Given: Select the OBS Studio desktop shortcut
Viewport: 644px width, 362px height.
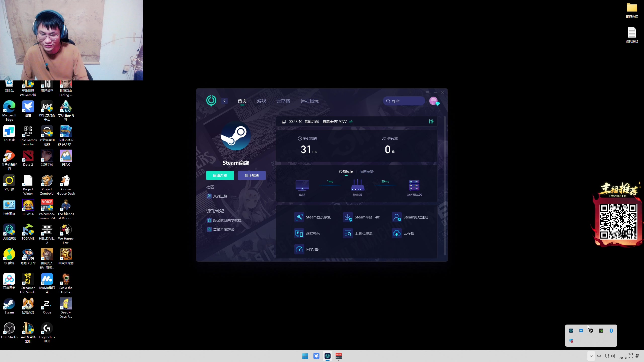Looking at the screenshot, I should (9, 331).
